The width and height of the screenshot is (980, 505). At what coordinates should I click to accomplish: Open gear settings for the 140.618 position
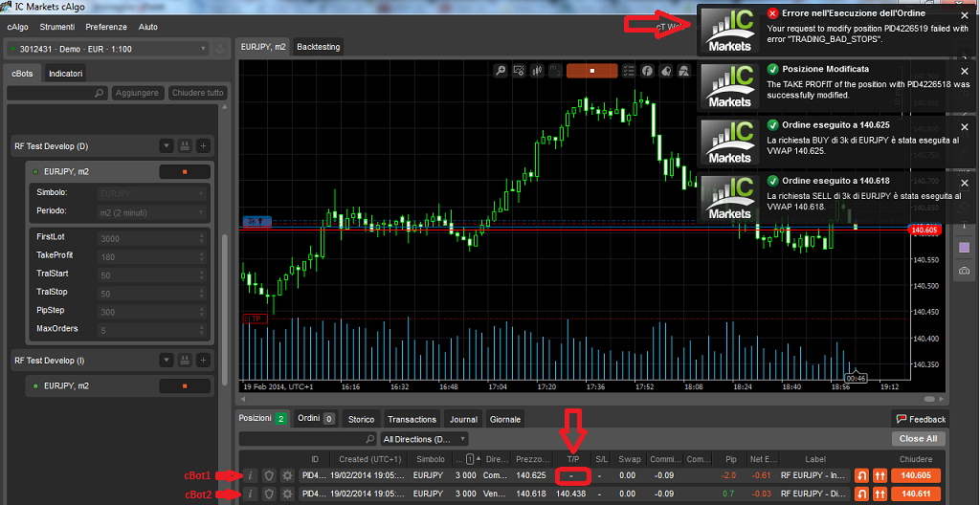287,494
